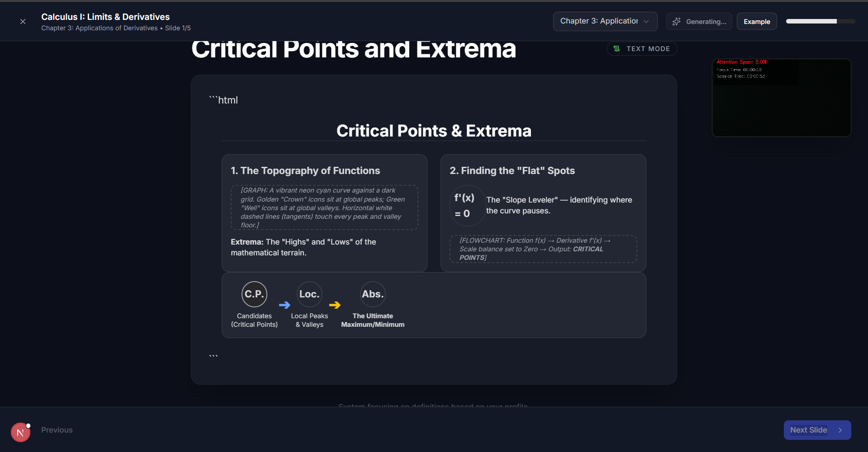Click the Loc. circle icon
Image resolution: width=868 pixels, height=452 pixels.
(x=309, y=294)
